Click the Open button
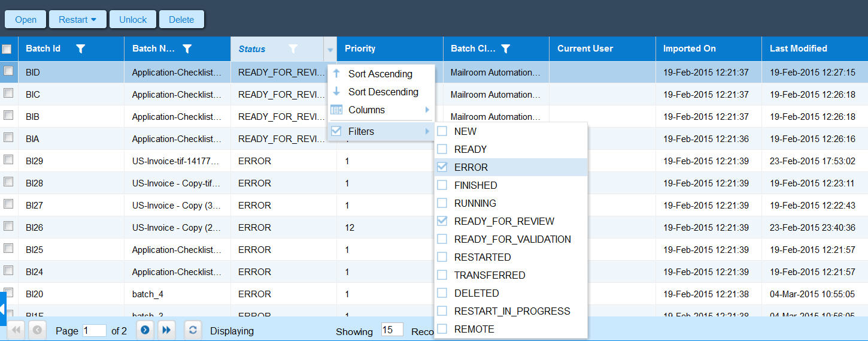Screen dimensions: 868x341 click(26, 19)
